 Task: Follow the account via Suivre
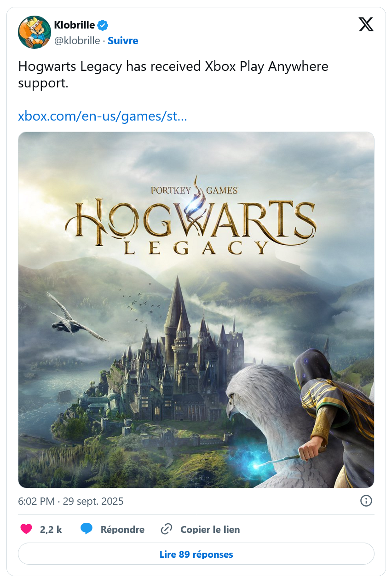click(123, 40)
